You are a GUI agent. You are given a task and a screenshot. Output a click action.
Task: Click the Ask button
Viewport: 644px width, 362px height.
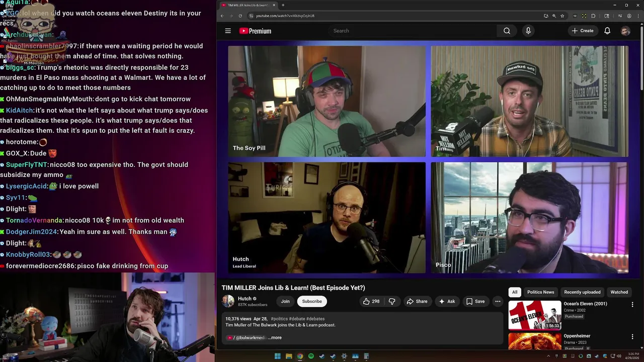(x=447, y=301)
